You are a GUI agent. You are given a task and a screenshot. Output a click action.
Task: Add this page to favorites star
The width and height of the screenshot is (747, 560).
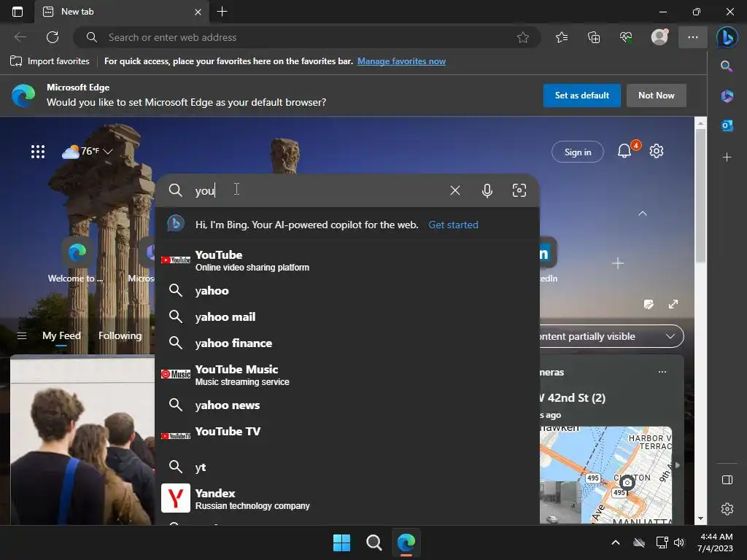pyautogui.click(x=522, y=37)
